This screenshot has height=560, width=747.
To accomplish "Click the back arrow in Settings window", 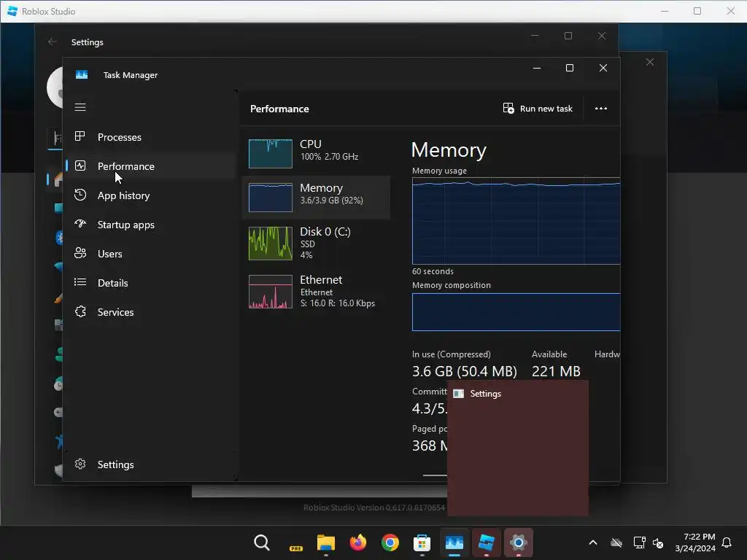I will click(x=53, y=42).
